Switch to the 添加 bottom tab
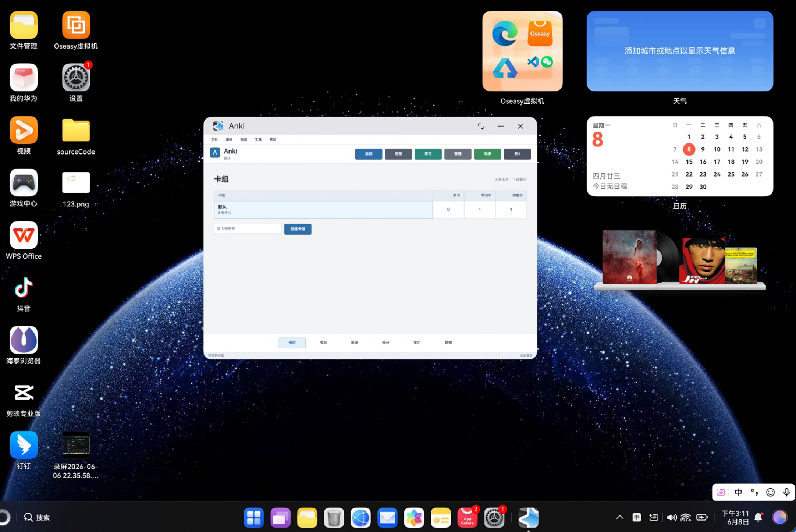This screenshot has height=532, width=796. (323, 343)
